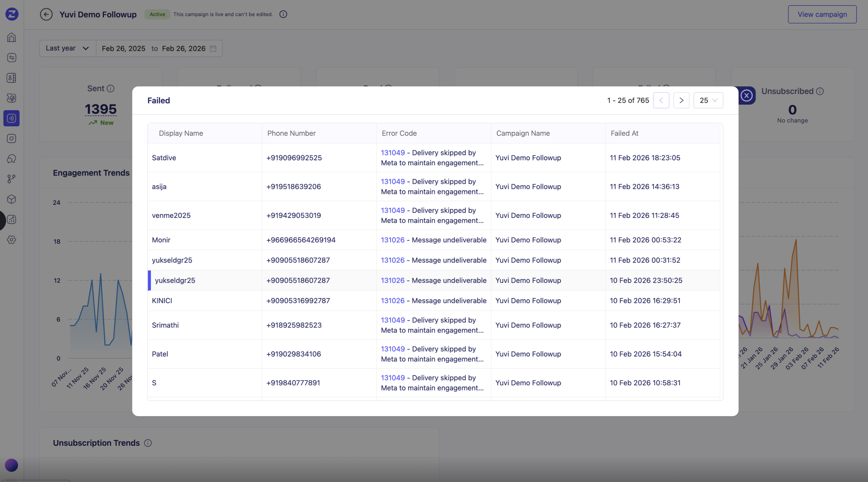The image size is (868, 482).
Task: Open the contacts icon in the sidebar
Action: coord(11,78)
